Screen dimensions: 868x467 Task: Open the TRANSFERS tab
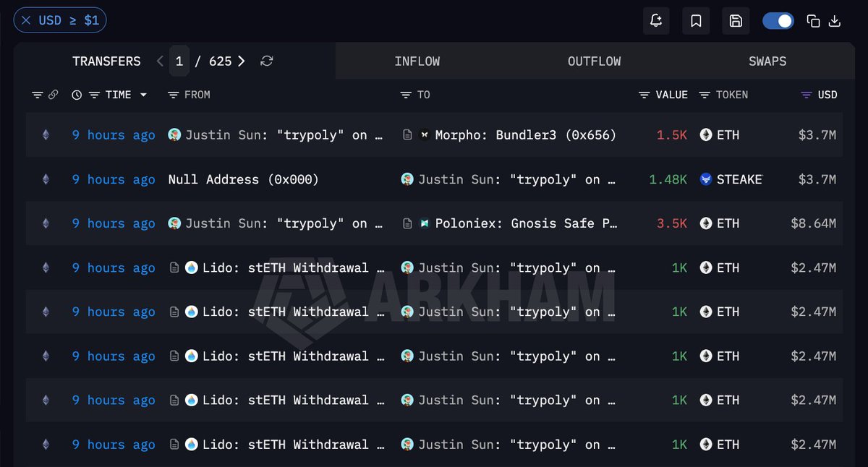pyautogui.click(x=106, y=61)
